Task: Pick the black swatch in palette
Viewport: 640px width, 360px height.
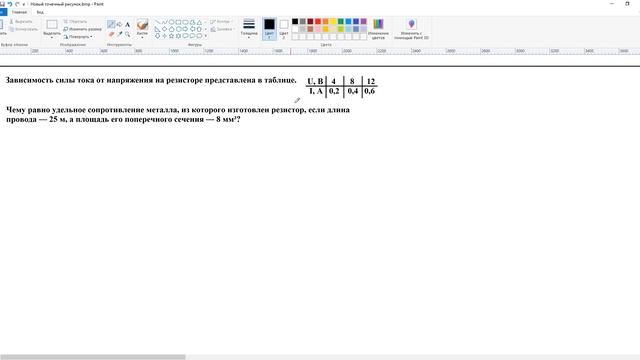Action: [295, 21]
